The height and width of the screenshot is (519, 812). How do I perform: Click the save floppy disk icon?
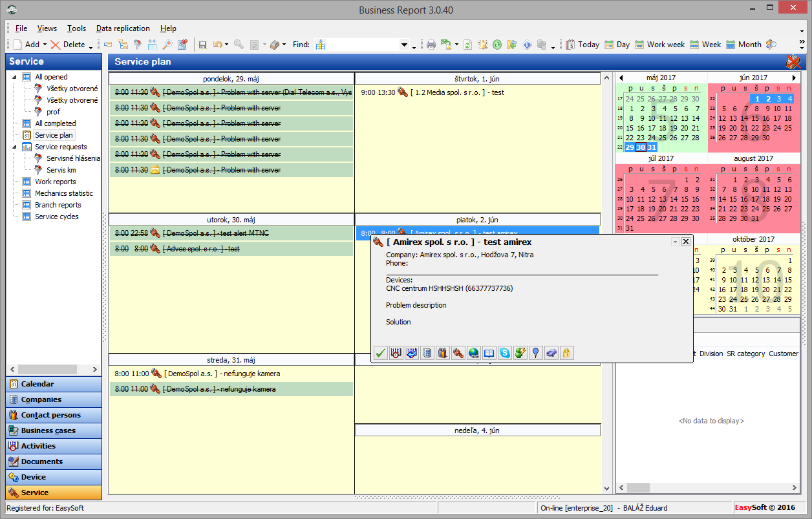[x=202, y=45]
